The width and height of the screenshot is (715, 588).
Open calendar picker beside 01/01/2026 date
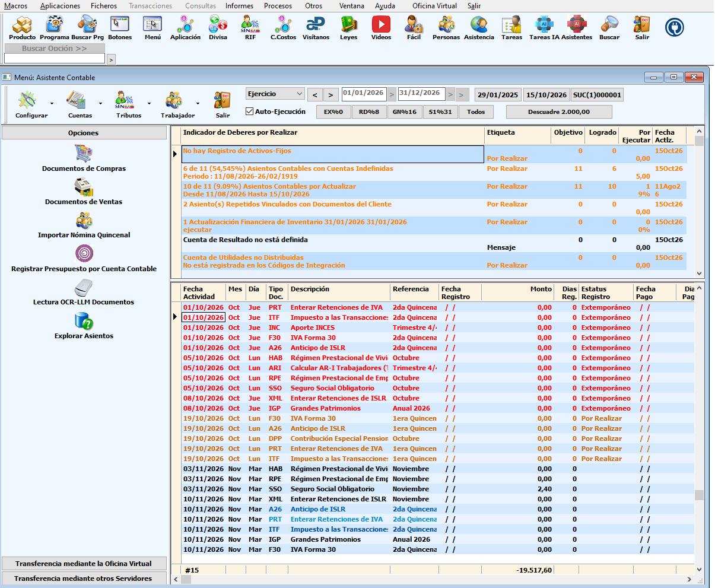point(392,94)
